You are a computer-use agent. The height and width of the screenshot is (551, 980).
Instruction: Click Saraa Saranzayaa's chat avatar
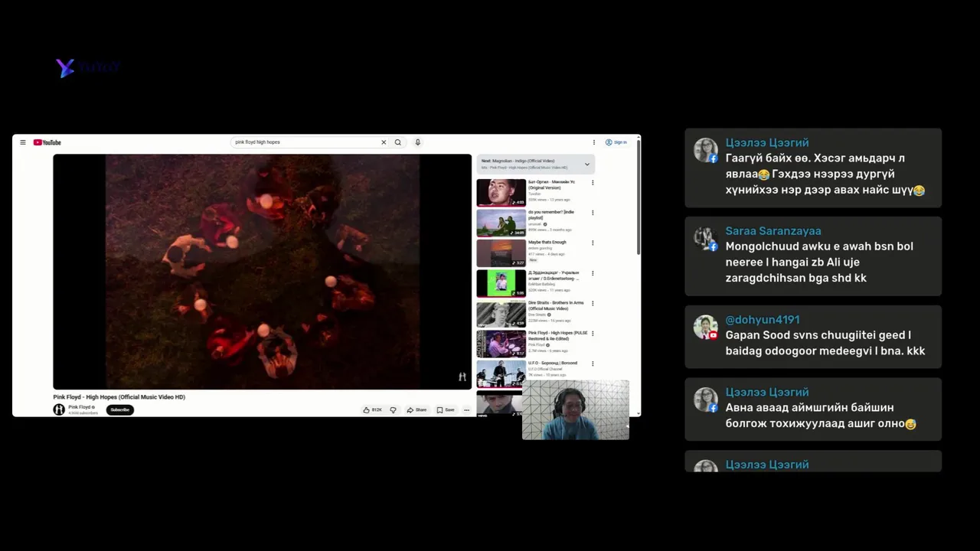705,239
